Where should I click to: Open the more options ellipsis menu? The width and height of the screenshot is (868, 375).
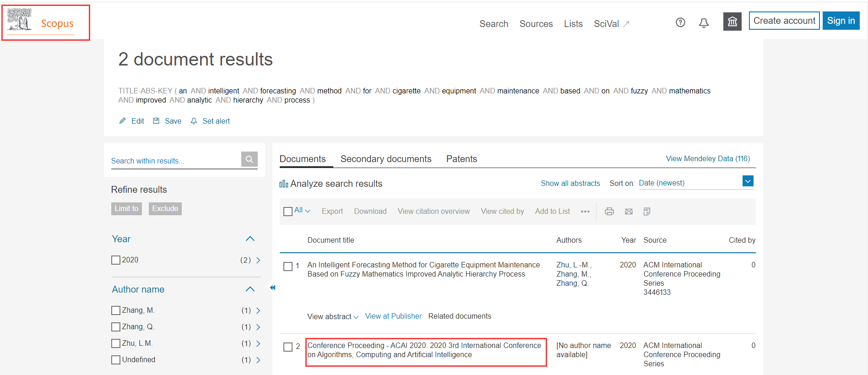tap(585, 212)
